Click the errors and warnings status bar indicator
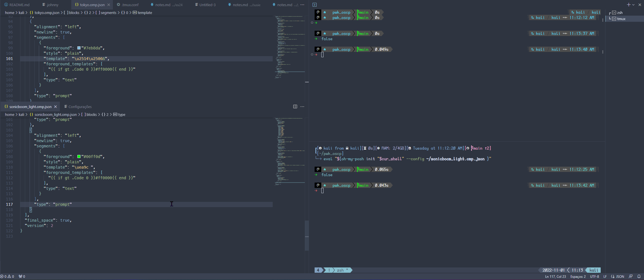This screenshot has height=280, width=644. pyautogui.click(x=8, y=276)
